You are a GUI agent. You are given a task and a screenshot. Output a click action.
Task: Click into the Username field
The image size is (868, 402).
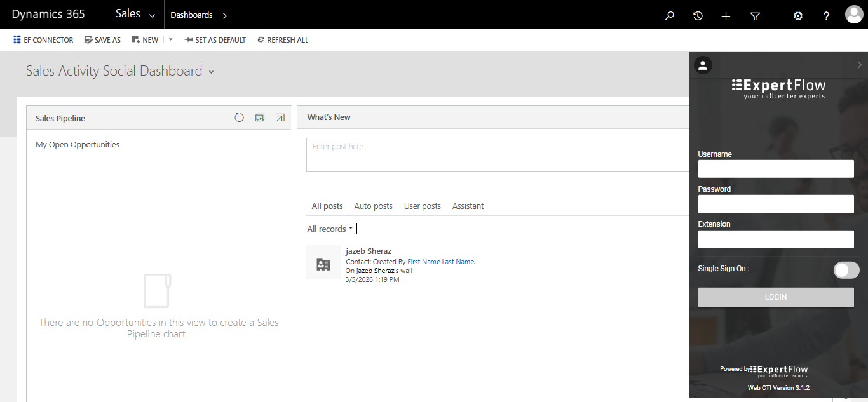coord(776,169)
